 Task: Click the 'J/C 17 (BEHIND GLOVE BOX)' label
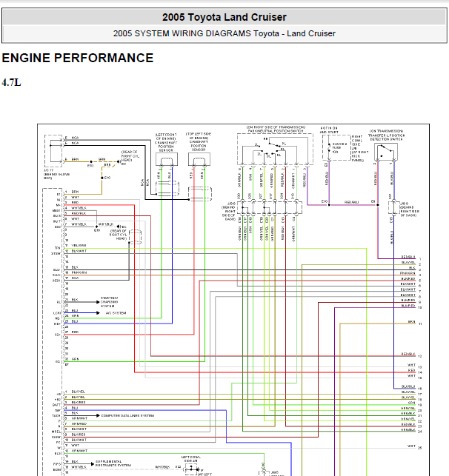coord(56,174)
